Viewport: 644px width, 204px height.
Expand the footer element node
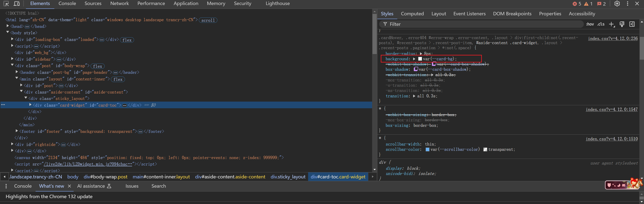(17, 131)
